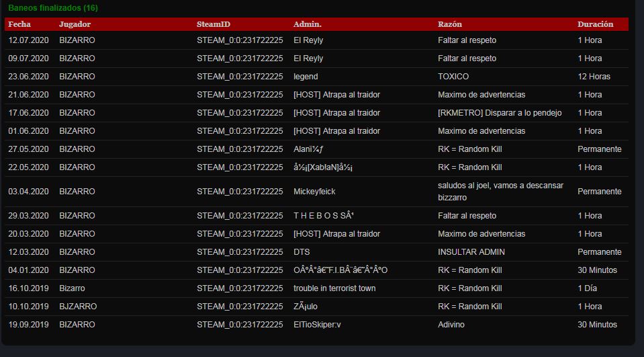644x357 pixels.
Task: Click admin name Mickeyfeick
Action: coord(314,191)
